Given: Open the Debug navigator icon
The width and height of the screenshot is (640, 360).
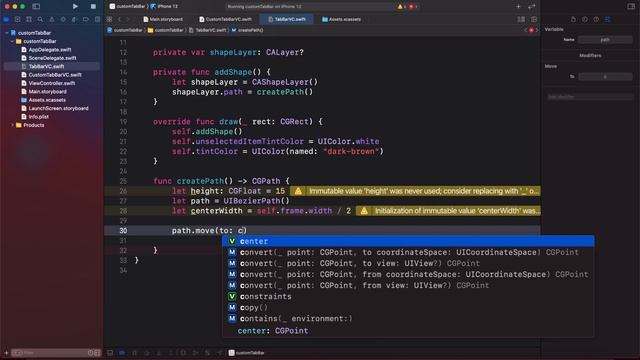Looking at the screenshot, I should click(x=74, y=19).
